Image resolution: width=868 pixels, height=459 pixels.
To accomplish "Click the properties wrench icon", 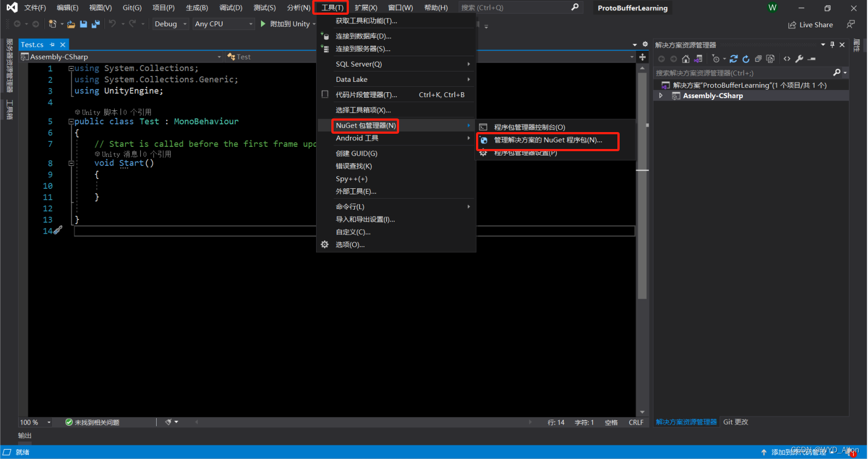I will point(799,59).
